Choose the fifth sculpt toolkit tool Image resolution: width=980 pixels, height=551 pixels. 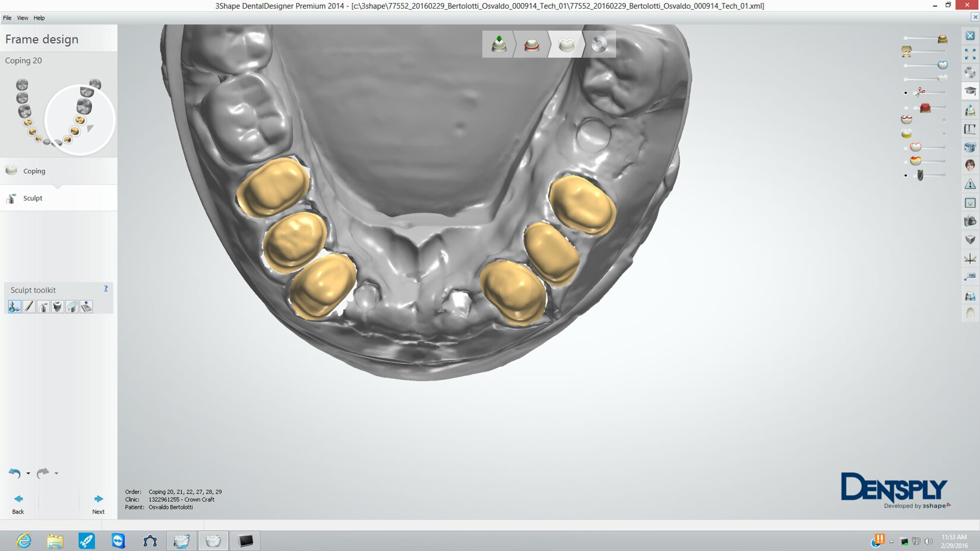[x=72, y=306]
